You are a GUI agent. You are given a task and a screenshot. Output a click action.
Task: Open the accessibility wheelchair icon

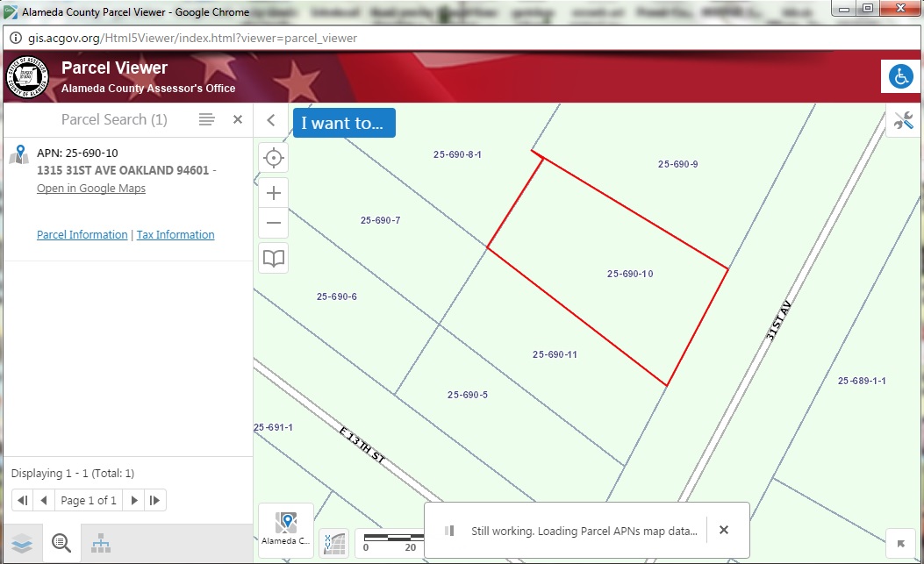pyautogui.click(x=899, y=76)
